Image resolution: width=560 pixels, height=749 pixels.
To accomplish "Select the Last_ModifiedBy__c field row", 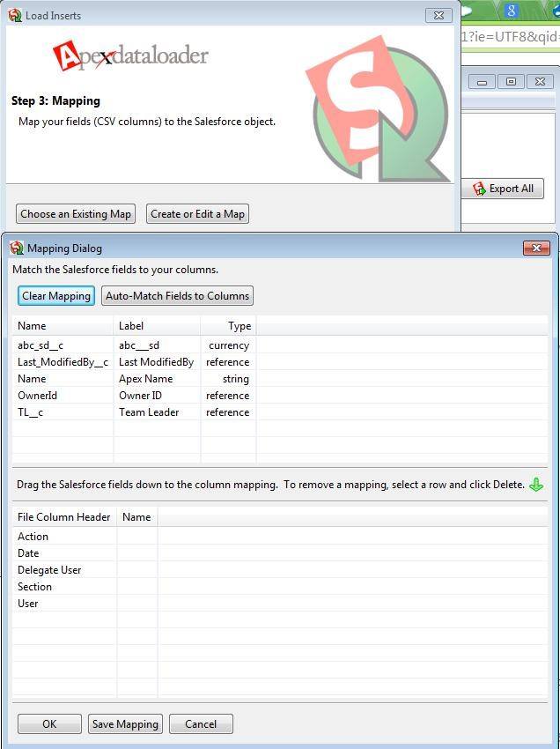I will coord(280,362).
